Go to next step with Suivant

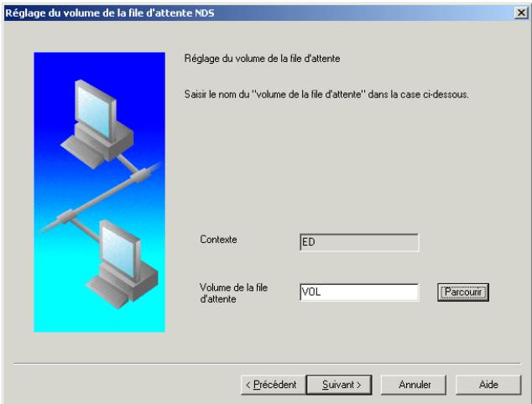339,385
